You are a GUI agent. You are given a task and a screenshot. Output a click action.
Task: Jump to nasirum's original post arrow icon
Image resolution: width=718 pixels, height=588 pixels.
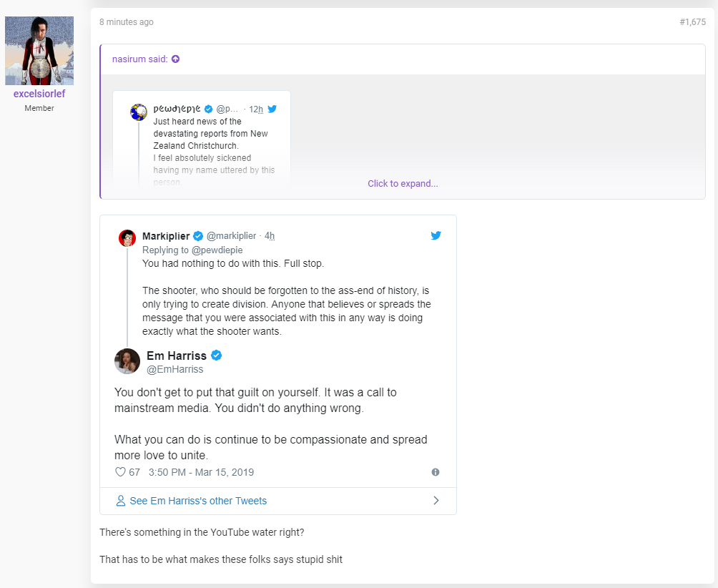click(x=175, y=59)
